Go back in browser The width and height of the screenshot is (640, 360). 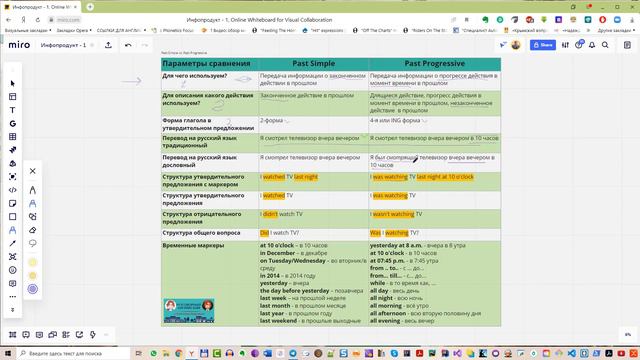point(9,20)
